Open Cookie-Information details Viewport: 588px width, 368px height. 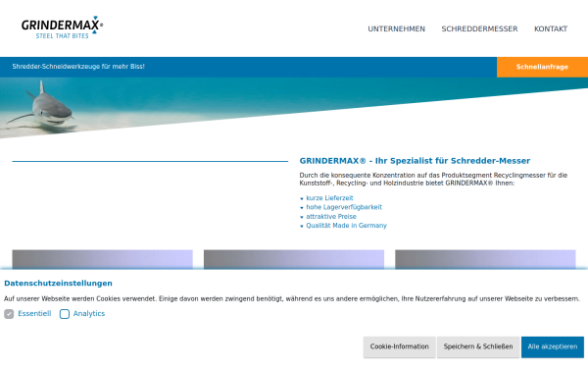pos(400,346)
